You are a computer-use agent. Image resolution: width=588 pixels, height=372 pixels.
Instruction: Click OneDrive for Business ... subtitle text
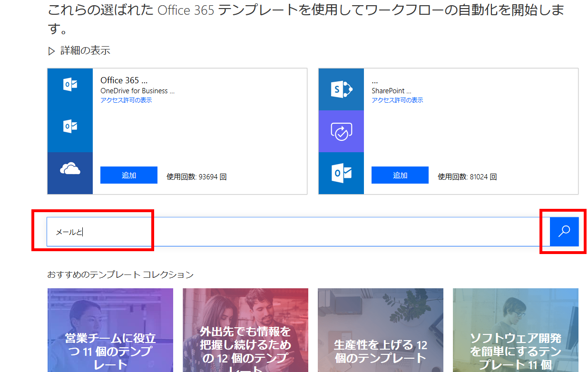137,91
